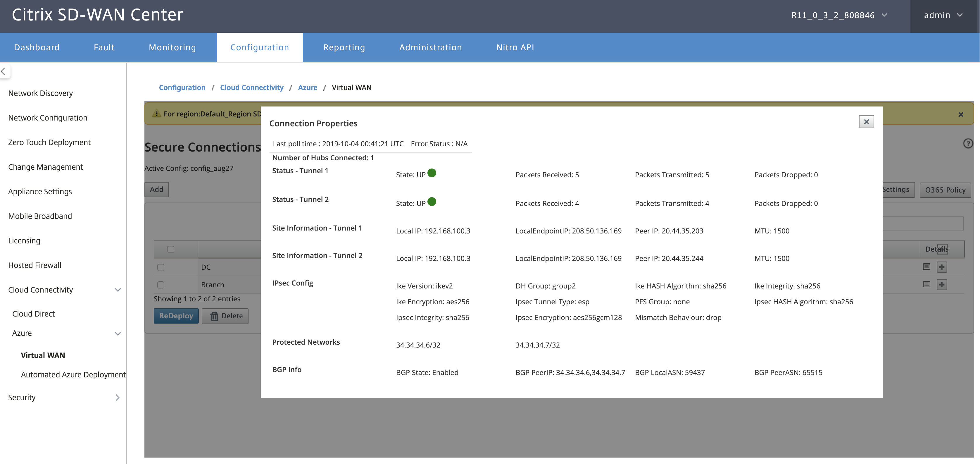Click the ReDeploy button
The height and width of the screenshot is (464, 980).
(x=176, y=316)
